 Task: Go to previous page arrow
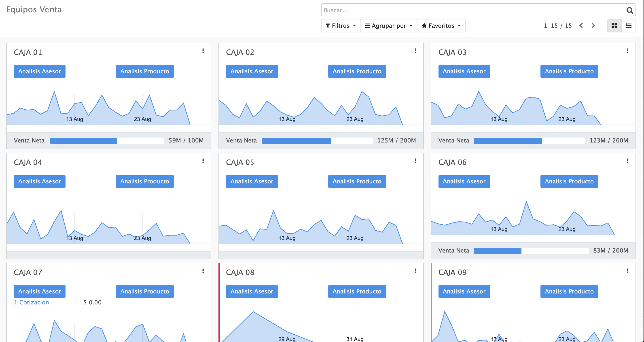[581, 26]
